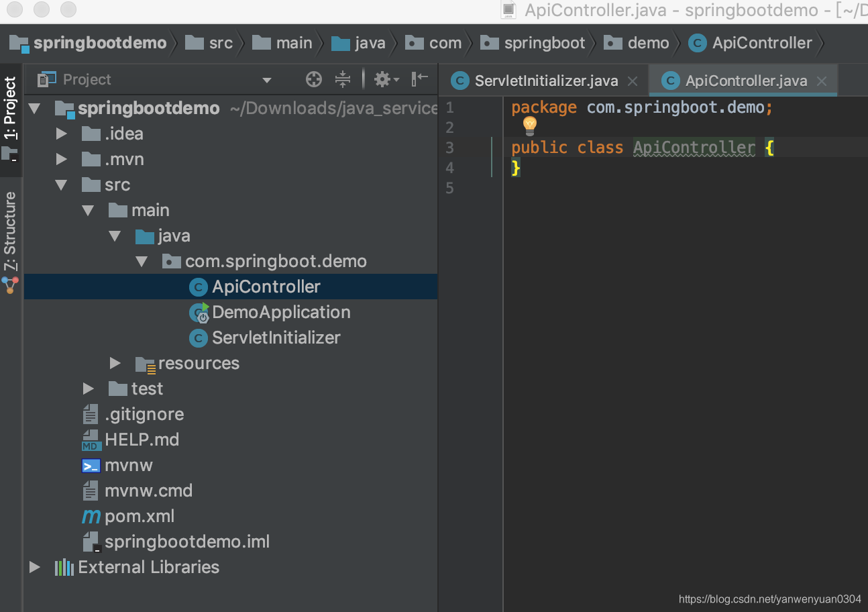
Task: Click the Maven pom.xml icon
Action: tap(91, 517)
